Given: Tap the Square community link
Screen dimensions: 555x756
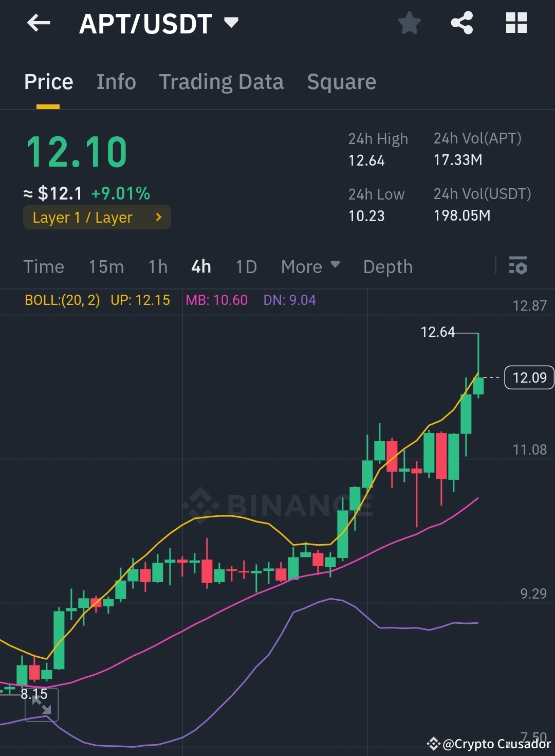Looking at the screenshot, I should point(341,82).
